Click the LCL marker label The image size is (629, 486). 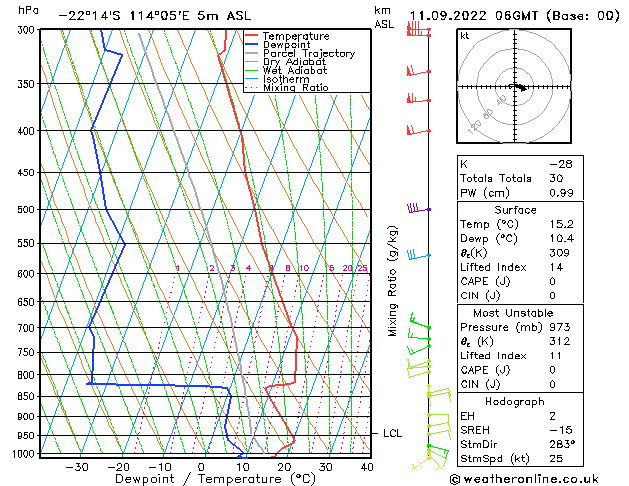[x=392, y=433]
